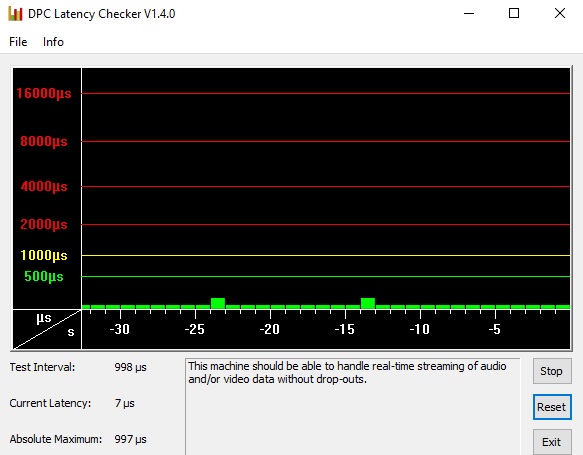
Task: Click the 8000µs axis label
Action: point(44,141)
